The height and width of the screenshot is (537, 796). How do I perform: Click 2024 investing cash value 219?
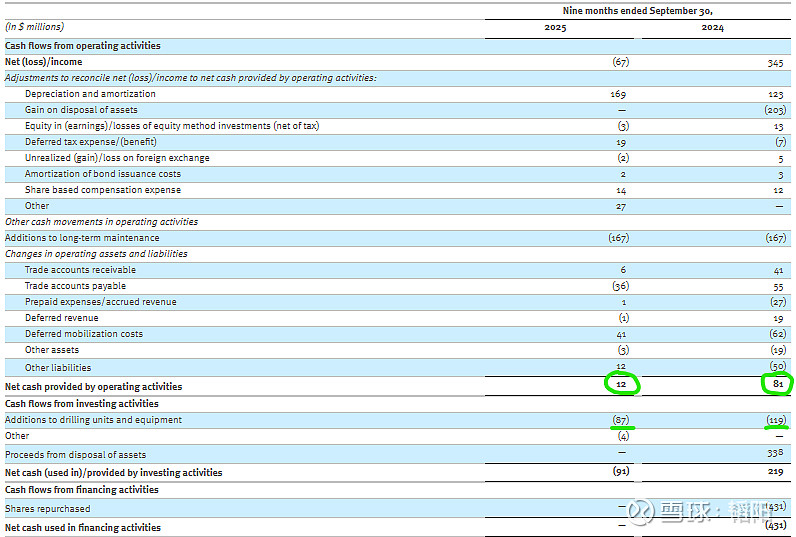click(776, 472)
